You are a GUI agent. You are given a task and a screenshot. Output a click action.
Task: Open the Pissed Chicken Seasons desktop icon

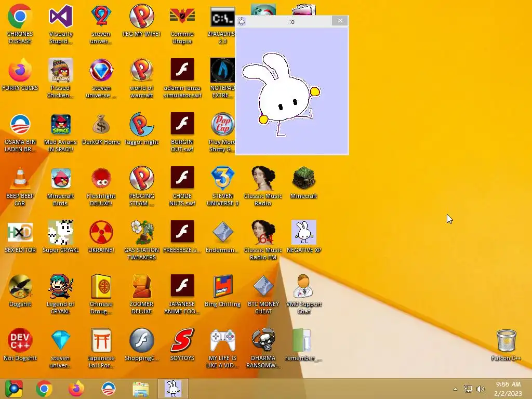click(x=60, y=70)
